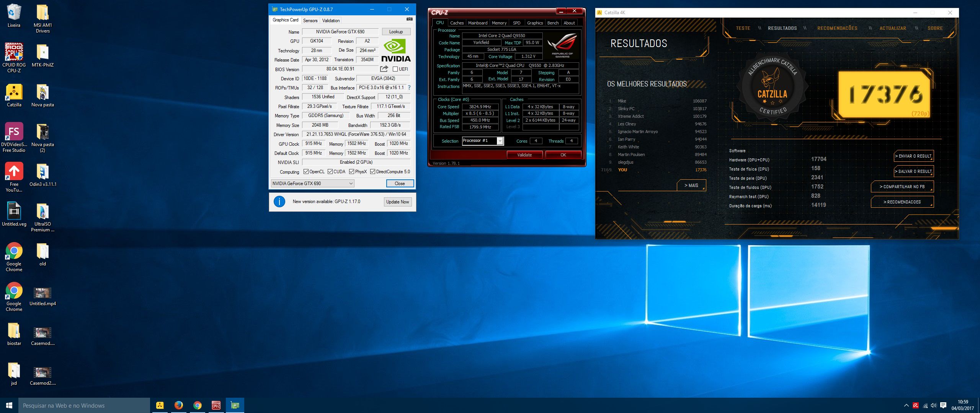
Task: Click ENVIAR O RESULT in Catzilla
Action: click(913, 156)
